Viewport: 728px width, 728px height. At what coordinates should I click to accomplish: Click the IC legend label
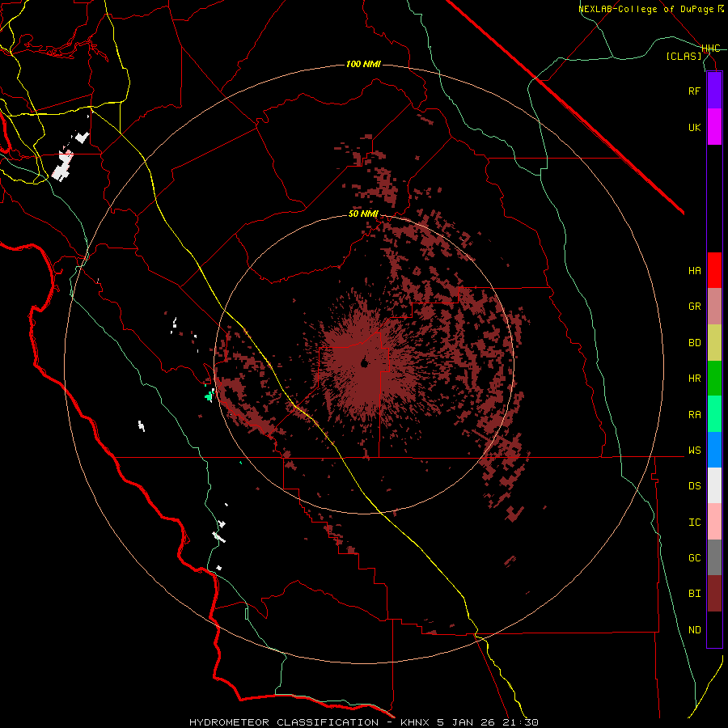point(694,522)
